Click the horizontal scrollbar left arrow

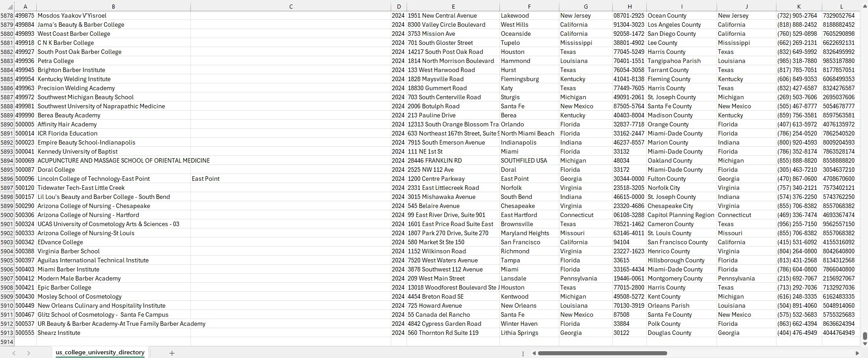pyautogui.click(x=534, y=353)
